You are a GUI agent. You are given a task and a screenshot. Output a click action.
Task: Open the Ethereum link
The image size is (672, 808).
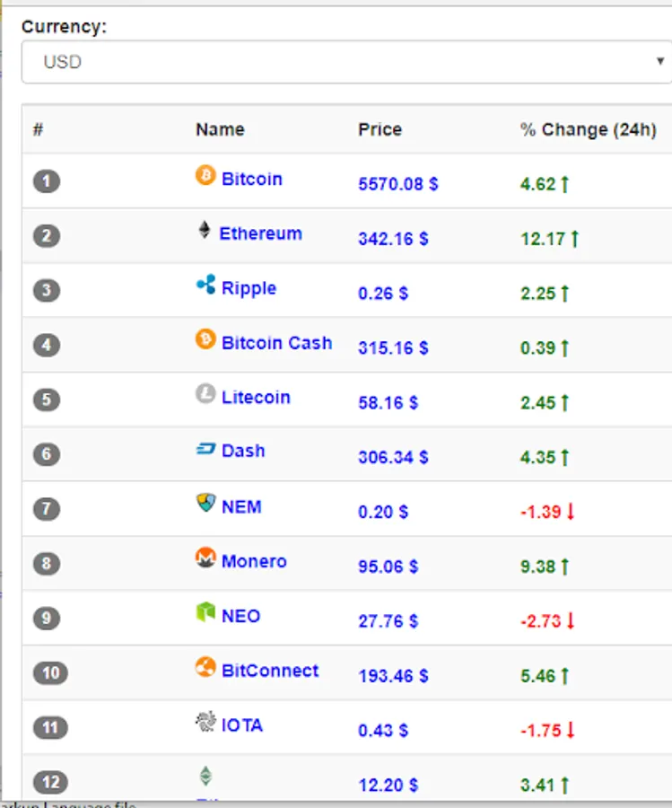pos(260,233)
